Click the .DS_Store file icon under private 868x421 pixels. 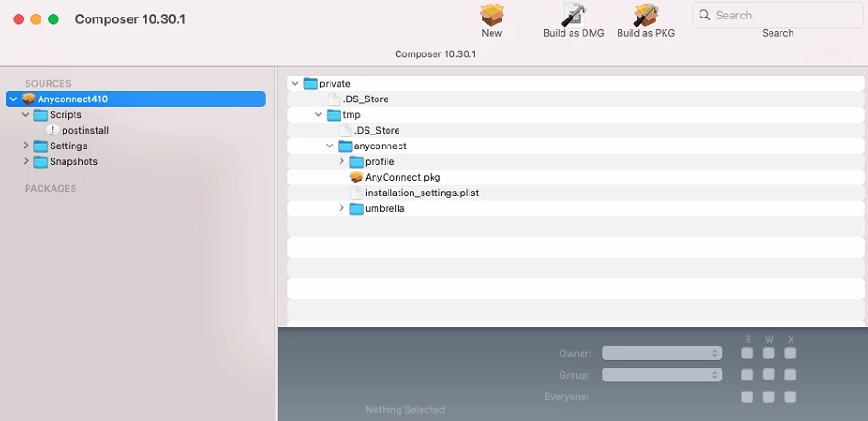334,99
